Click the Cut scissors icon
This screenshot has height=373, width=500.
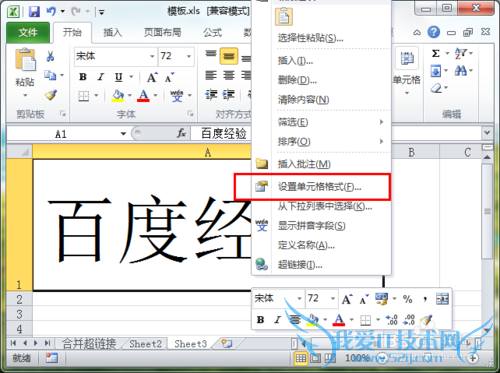pyautogui.click(x=50, y=56)
